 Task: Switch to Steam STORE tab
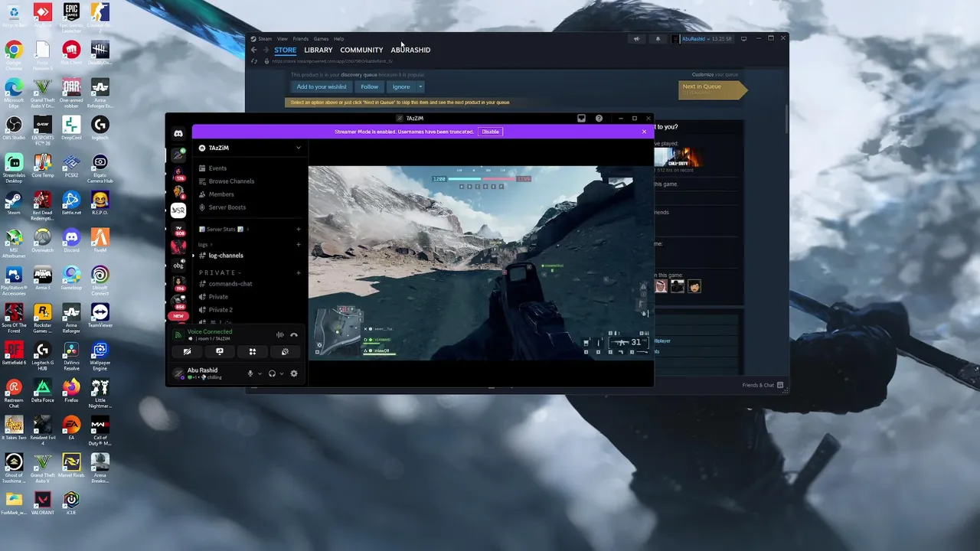coord(285,50)
